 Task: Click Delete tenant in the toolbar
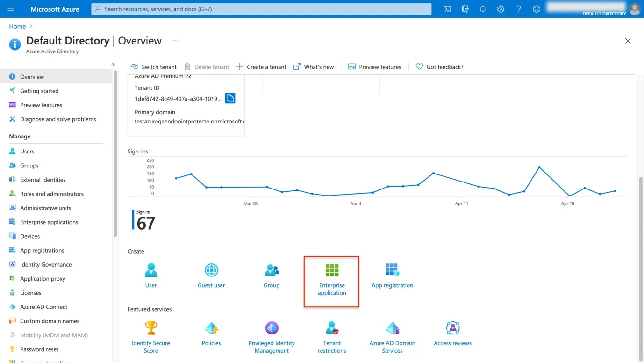click(207, 67)
